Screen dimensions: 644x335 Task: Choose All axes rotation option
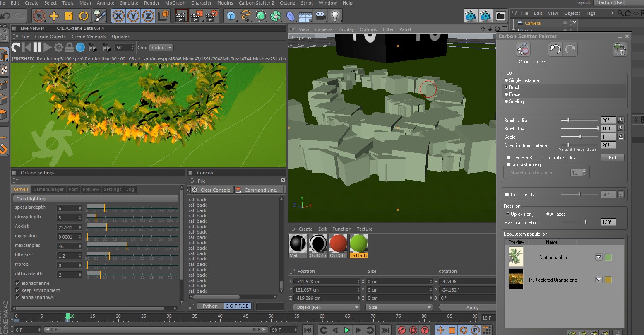pyautogui.click(x=548, y=214)
